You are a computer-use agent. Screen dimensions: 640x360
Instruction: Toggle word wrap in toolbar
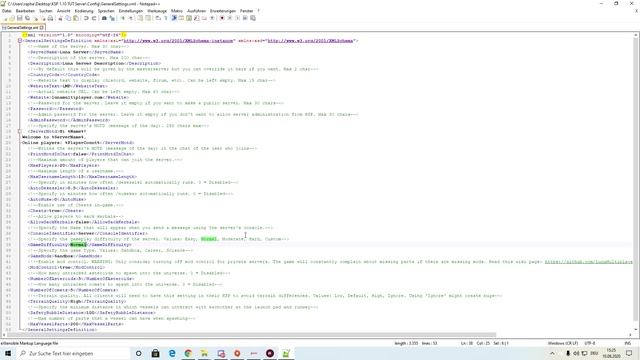[158, 18]
